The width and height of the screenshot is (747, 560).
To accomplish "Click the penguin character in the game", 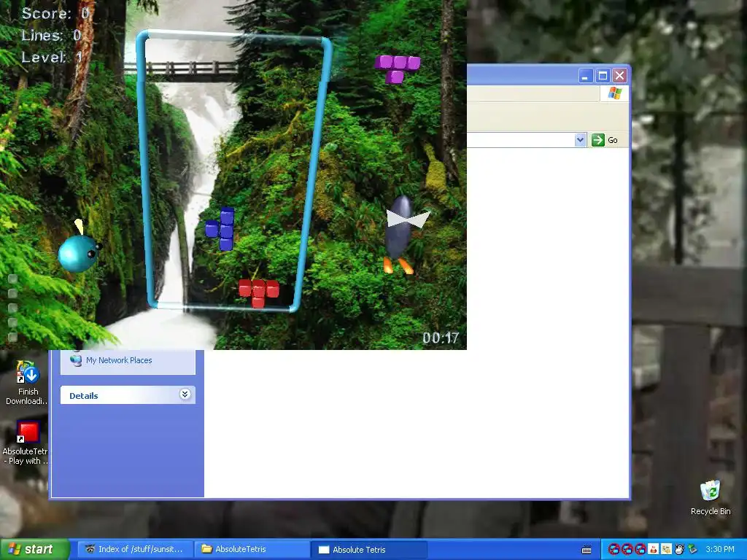I will (x=404, y=234).
